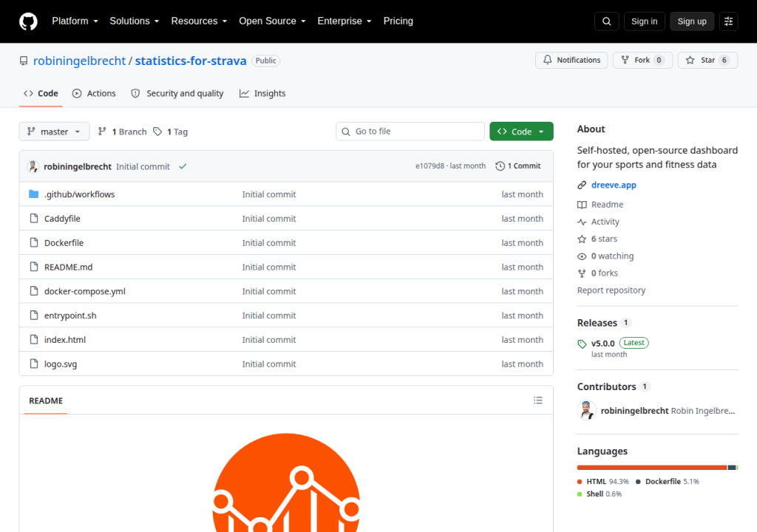757x532 pixels.
Task: Click the fork icon in the Fork button
Action: pyautogui.click(x=625, y=60)
